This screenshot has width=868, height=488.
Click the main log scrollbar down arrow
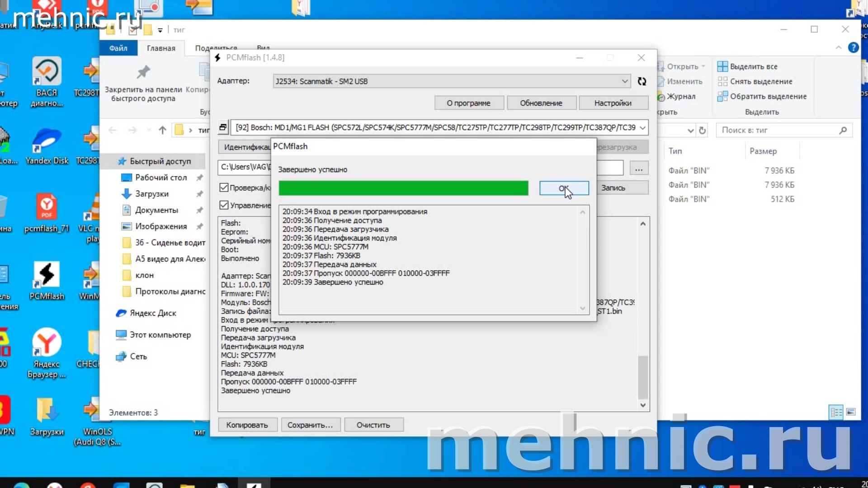(643, 405)
